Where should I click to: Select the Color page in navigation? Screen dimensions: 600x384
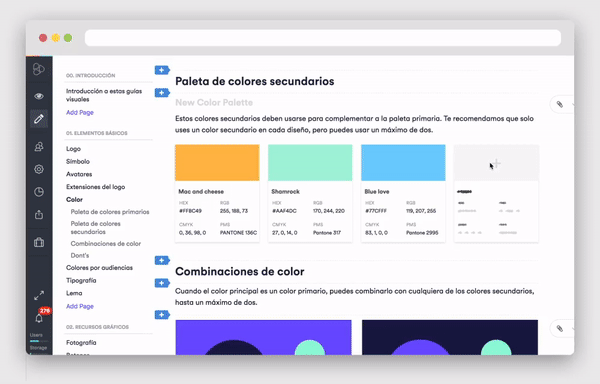[x=74, y=200]
